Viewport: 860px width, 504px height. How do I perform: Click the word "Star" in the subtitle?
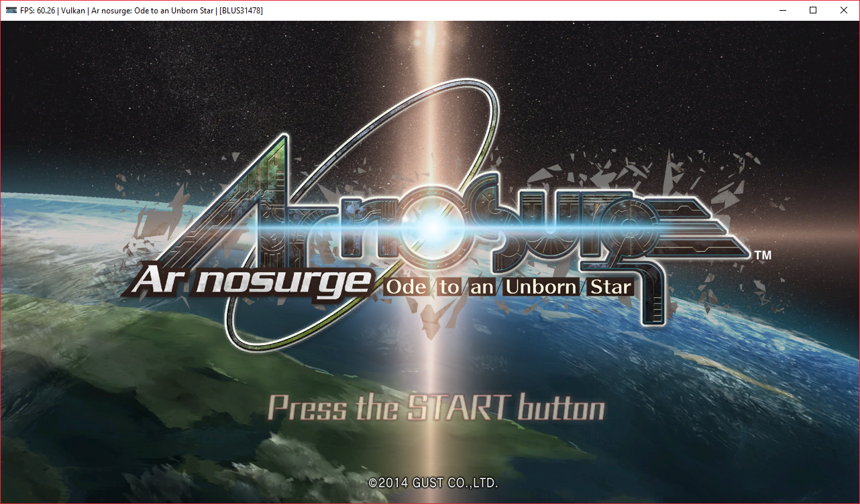[x=610, y=288]
